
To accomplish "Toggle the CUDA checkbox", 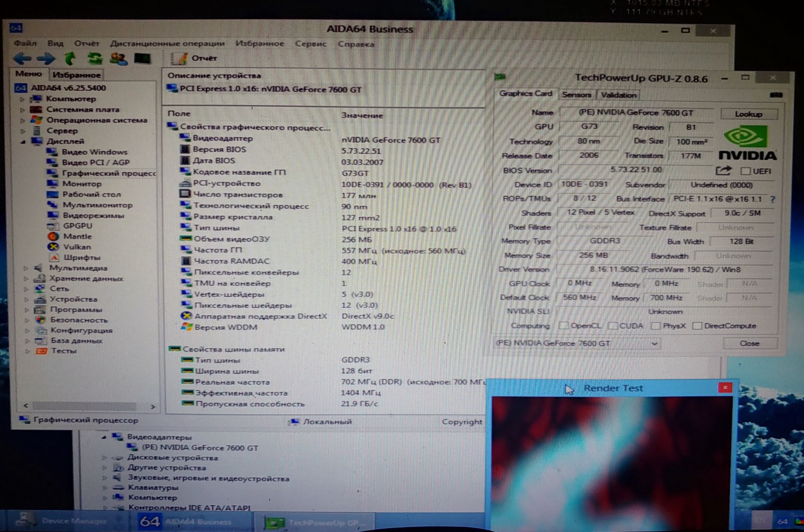I will click(x=613, y=326).
